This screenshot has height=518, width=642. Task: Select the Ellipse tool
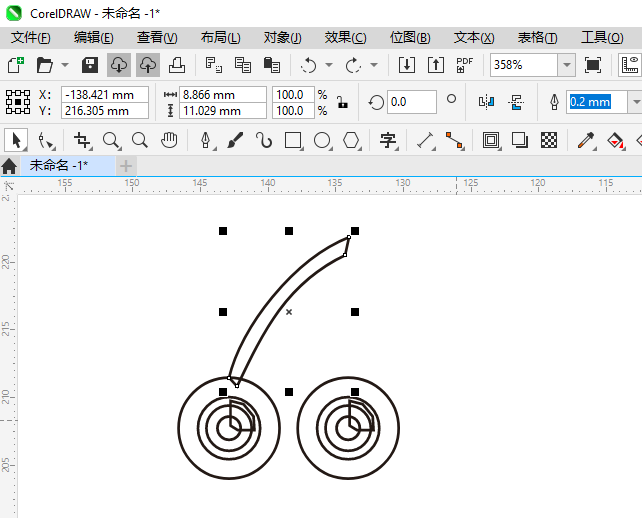point(322,140)
